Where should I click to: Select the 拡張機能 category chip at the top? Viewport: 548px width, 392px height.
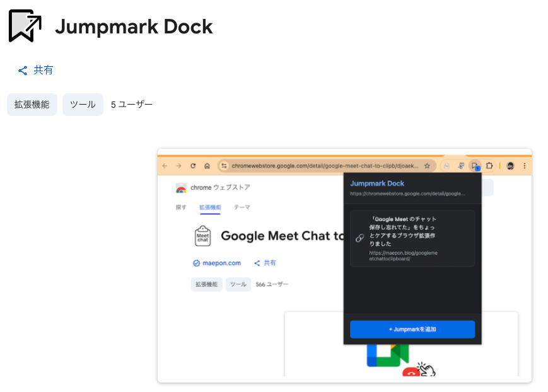click(x=32, y=105)
